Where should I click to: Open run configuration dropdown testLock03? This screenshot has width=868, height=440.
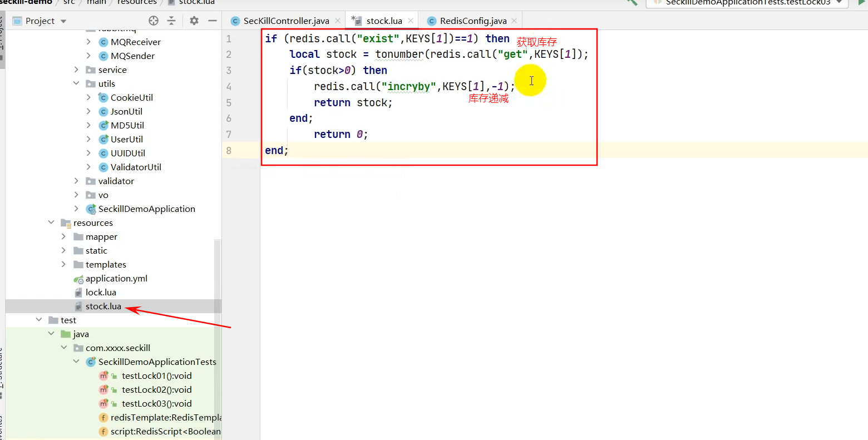pos(748,3)
